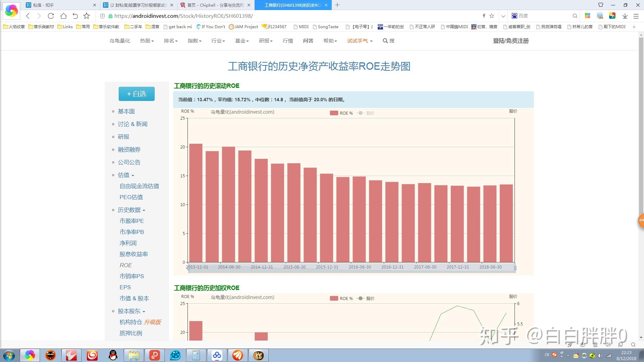Click the volume icon in system tray
The width and height of the screenshot is (644, 362).
click(x=600, y=355)
